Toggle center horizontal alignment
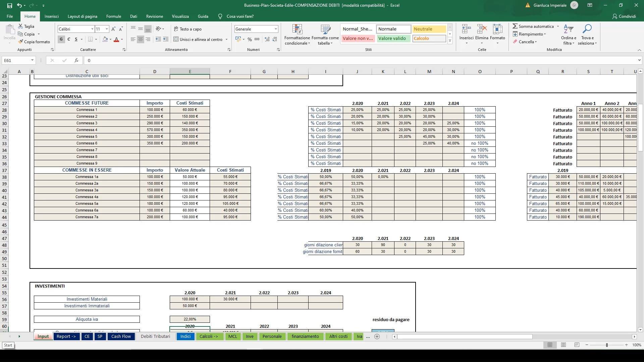Image resolution: width=644 pixels, height=362 pixels. click(x=141, y=40)
